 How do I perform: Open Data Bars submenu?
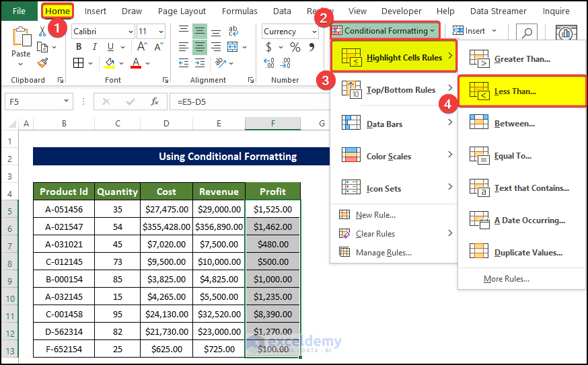(x=394, y=123)
